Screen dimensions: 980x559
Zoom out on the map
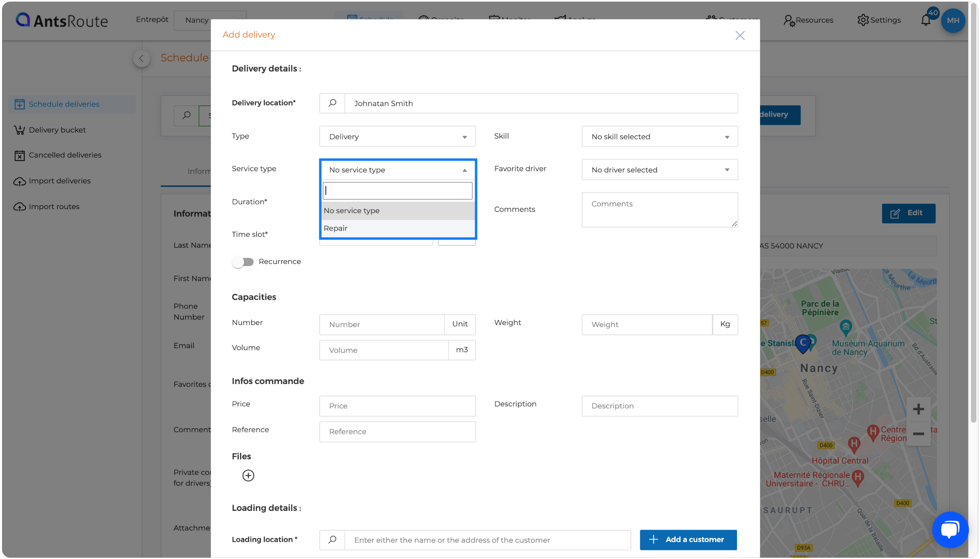point(918,434)
